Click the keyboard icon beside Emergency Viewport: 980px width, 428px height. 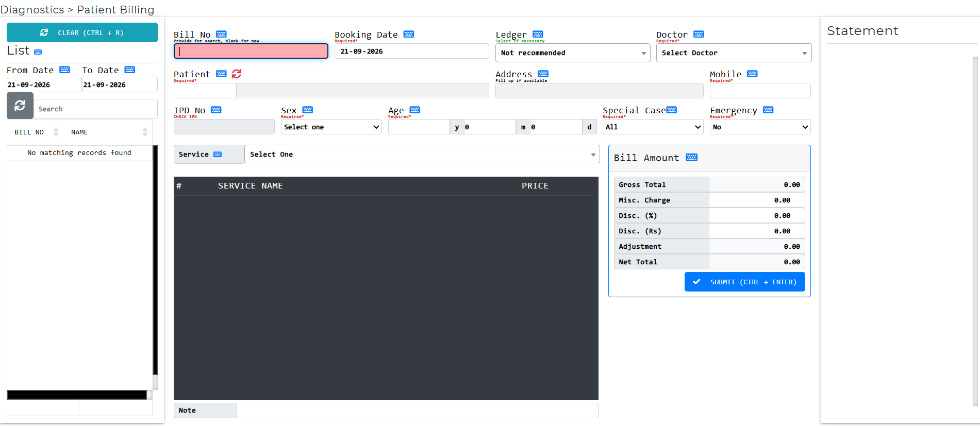coord(768,110)
